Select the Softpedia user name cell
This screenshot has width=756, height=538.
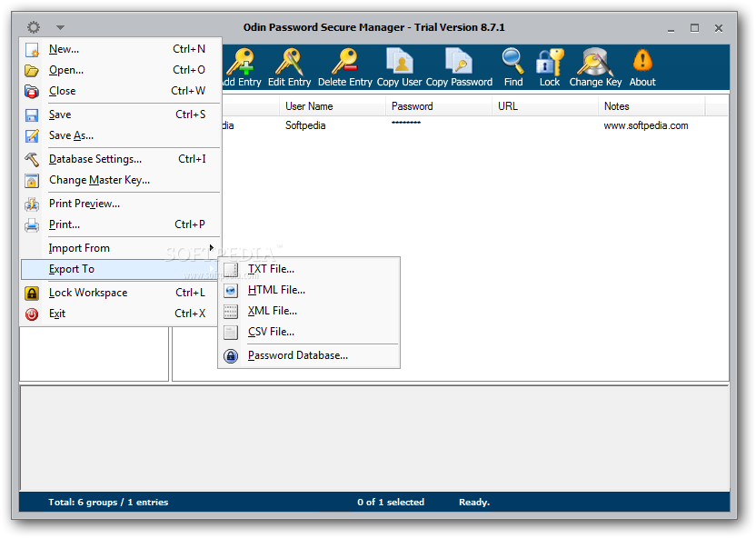pos(305,125)
